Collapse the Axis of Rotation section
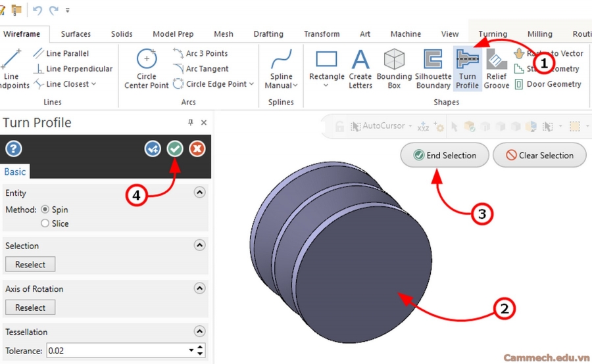The height and width of the screenshot is (364, 592). (200, 288)
